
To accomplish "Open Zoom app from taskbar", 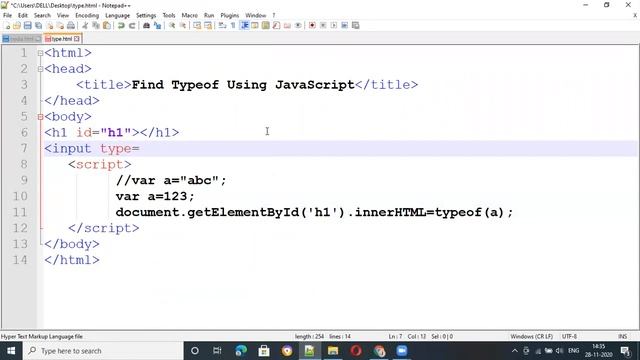I will pos(402,351).
